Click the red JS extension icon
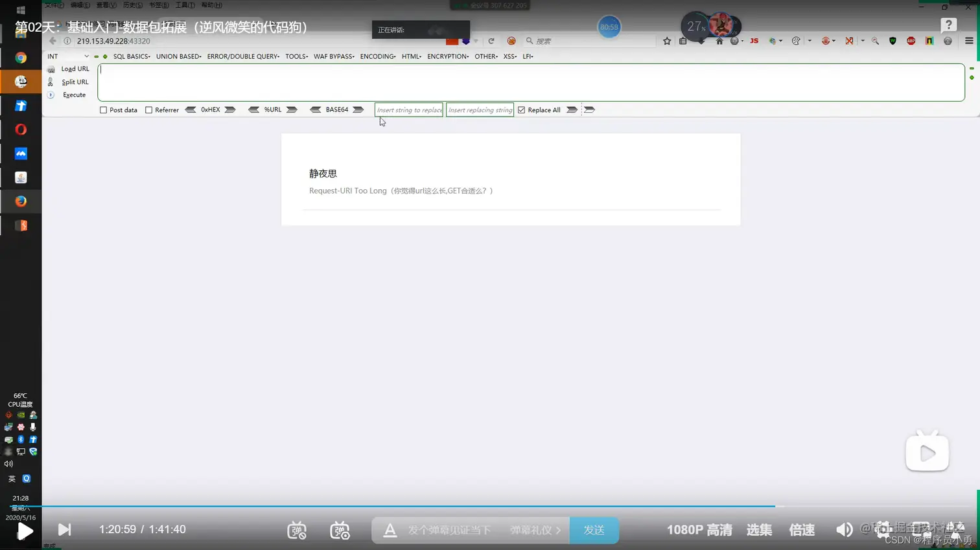This screenshot has width=980, height=550. pyautogui.click(x=754, y=41)
